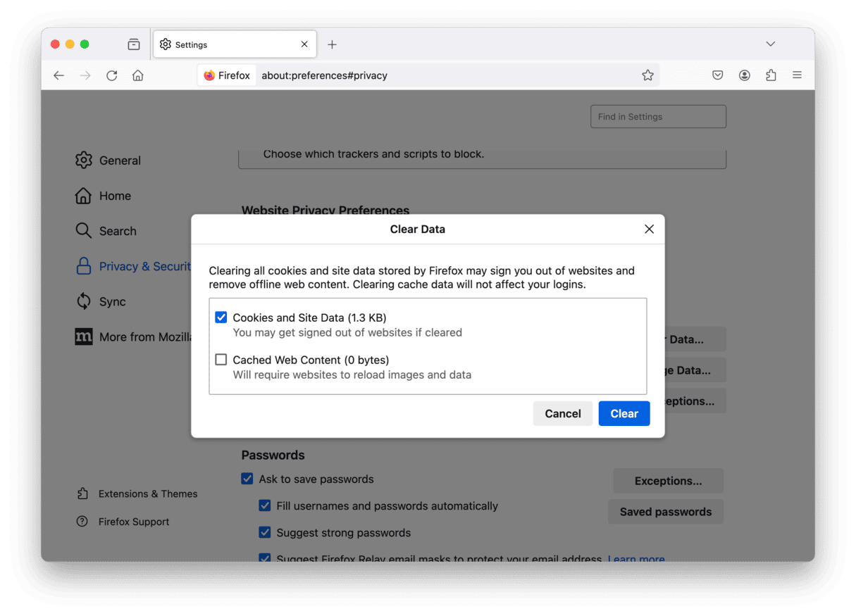856x616 pixels.
Task: Toggle Suggest Firefox Relay email masks checkbox
Action: pos(265,558)
